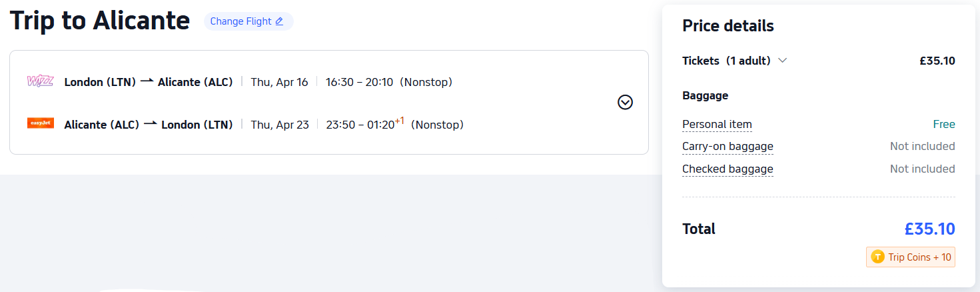Click the Wizz Air airline logo
The width and height of the screenshot is (980, 292).
pos(40,81)
